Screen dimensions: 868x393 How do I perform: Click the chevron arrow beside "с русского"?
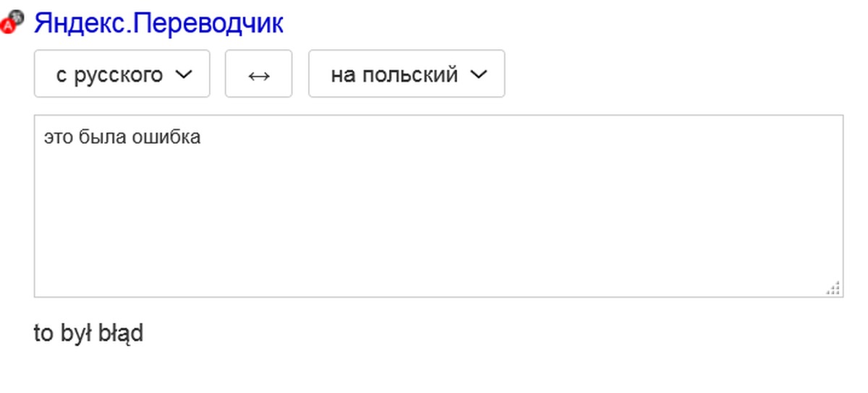[x=184, y=74]
